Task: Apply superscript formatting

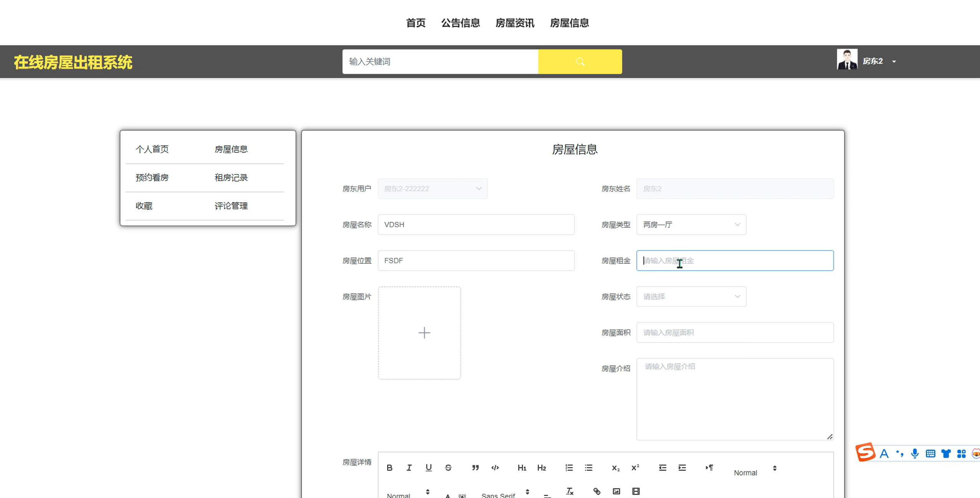Action: (635, 468)
